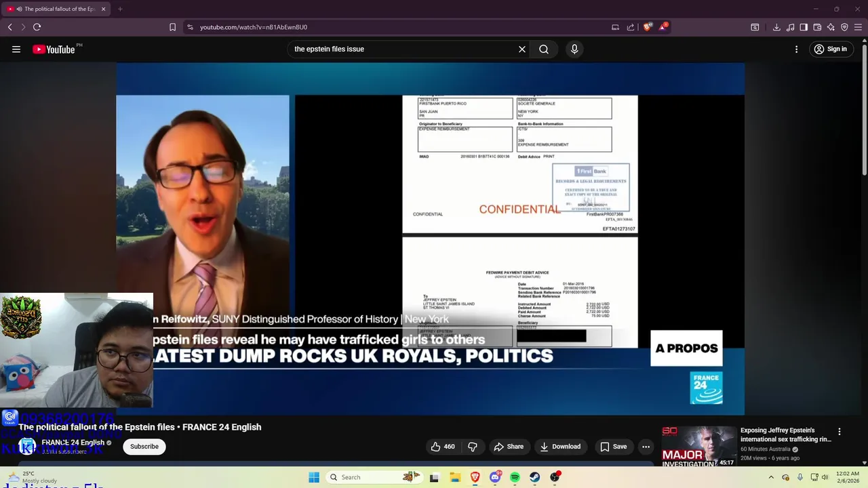The width and height of the screenshot is (868, 488).
Task: Open the taskbar clock and date
Action: [x=848, y=477]
